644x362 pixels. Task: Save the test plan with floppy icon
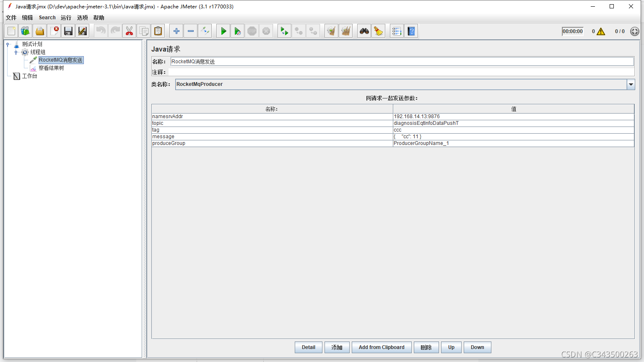(x=68, y=31)
